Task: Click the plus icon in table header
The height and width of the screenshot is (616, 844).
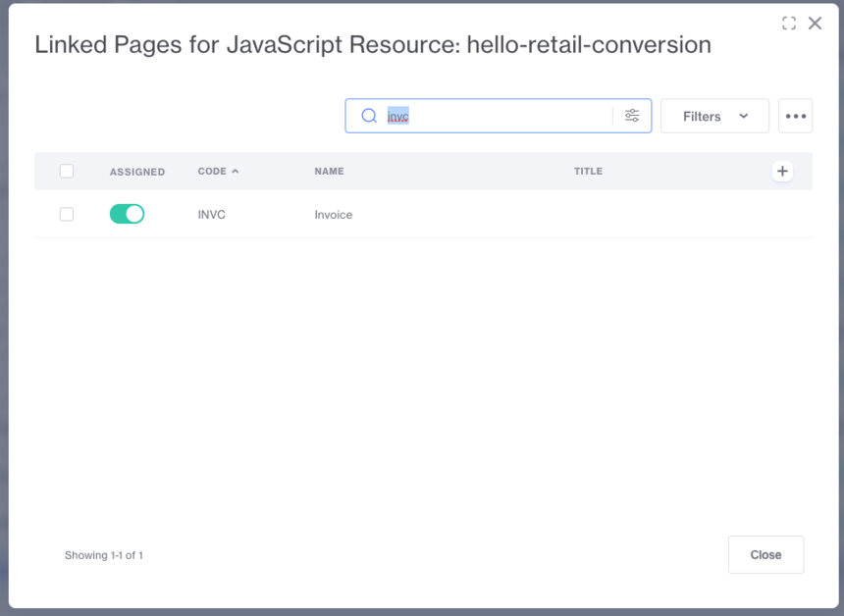Action: pos(782,172)
